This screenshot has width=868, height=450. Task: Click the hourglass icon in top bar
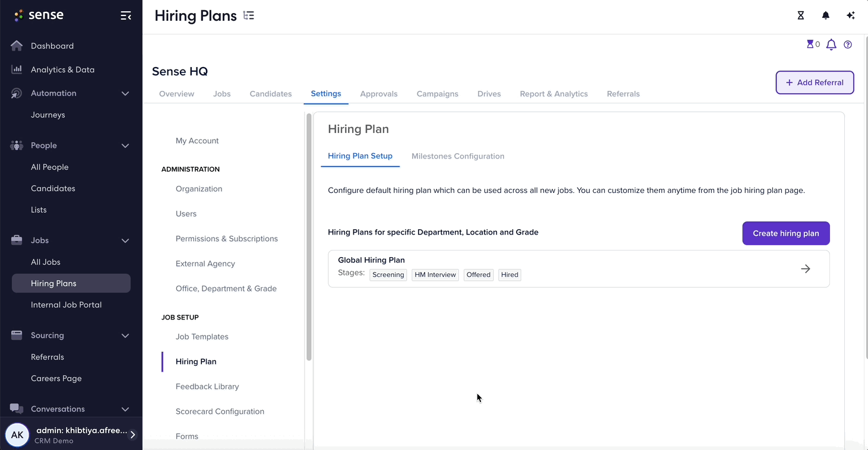[801, 15]
